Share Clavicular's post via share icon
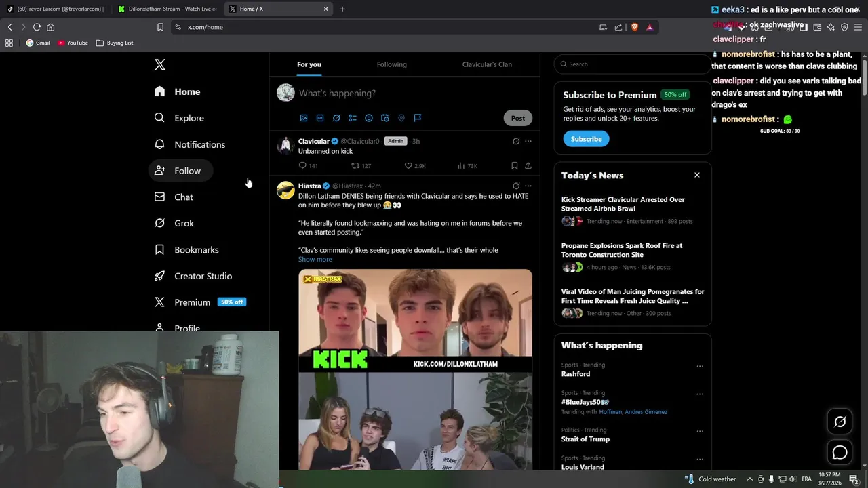 528,165
